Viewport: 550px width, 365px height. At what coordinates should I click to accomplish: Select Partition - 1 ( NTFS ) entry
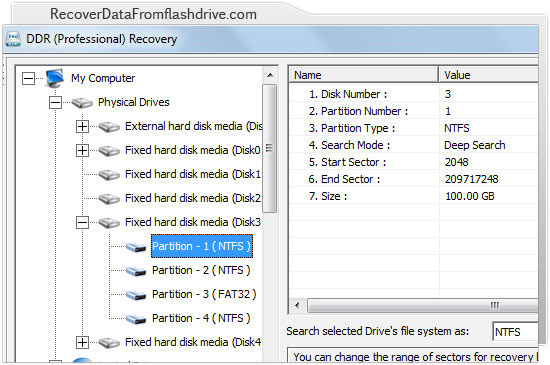(x=202, y=246)
